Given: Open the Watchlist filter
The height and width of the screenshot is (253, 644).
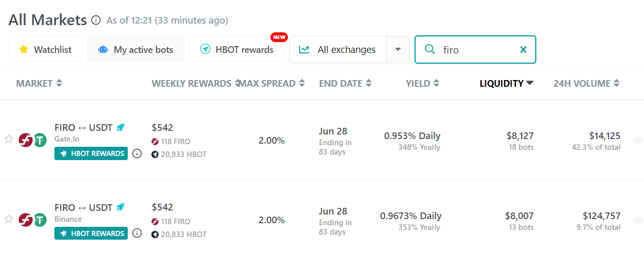Looking at the screenshot, I should tap(45, 49).
